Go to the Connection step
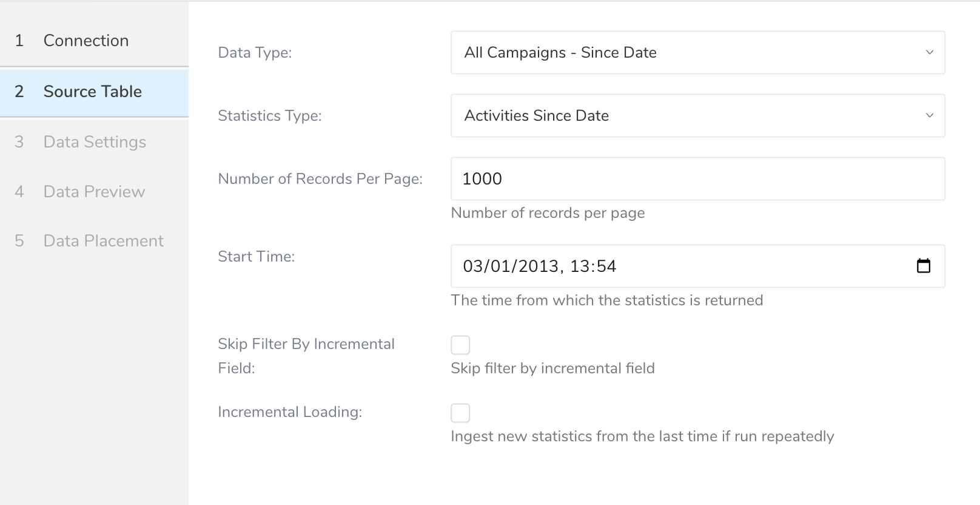 86,41
